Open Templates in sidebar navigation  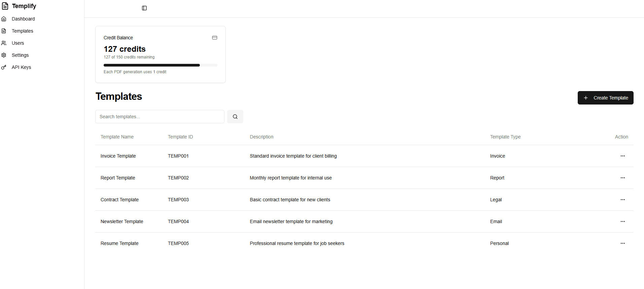click(23, 31)
